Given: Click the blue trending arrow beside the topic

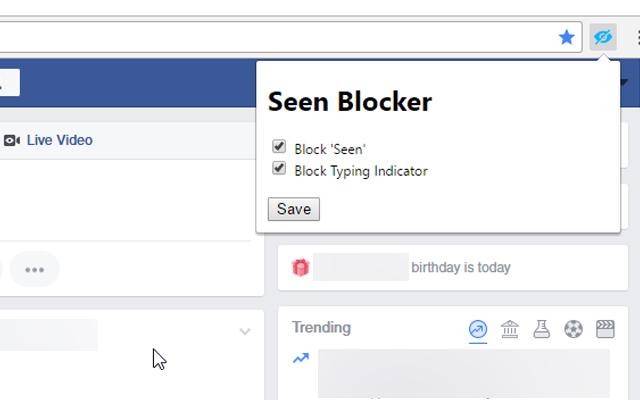Looking at the screenshot, I should pyautogui.click(x=300, y=358).
